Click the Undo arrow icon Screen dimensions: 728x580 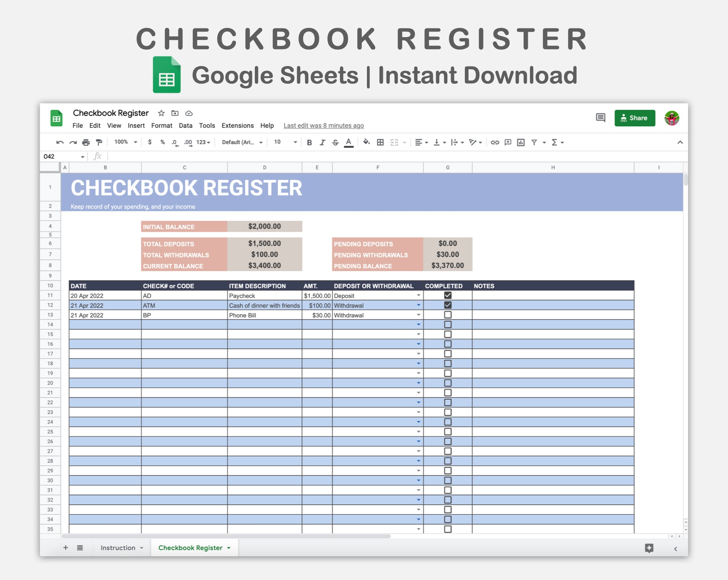coord(60,142)
